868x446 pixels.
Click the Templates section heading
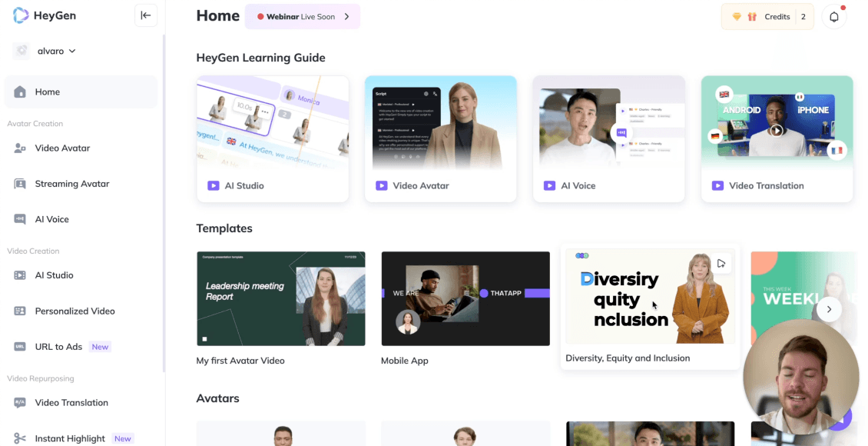pos(224,228)
